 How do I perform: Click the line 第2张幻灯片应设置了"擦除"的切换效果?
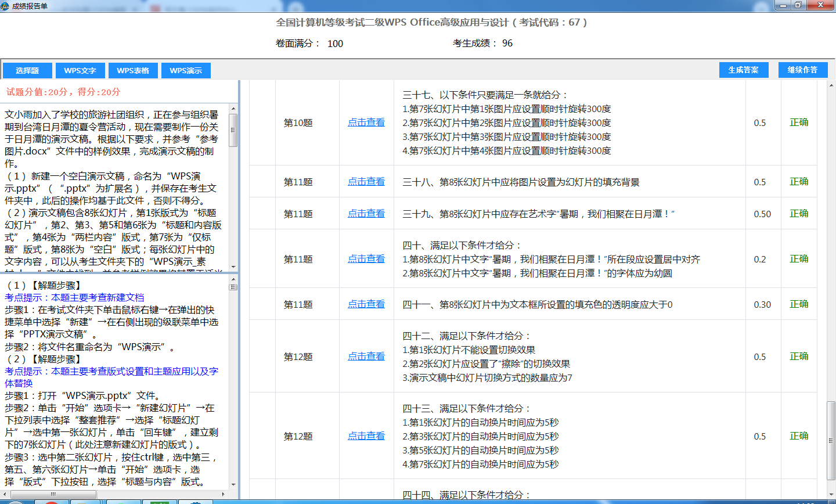487,364
